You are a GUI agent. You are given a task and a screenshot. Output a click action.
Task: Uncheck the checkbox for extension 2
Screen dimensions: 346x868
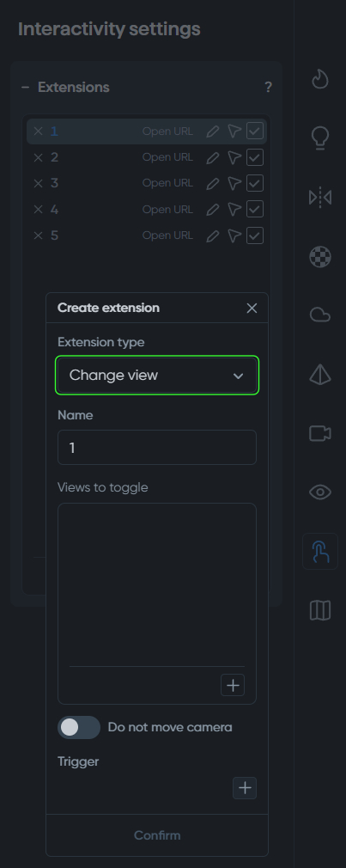coord(255,157)
